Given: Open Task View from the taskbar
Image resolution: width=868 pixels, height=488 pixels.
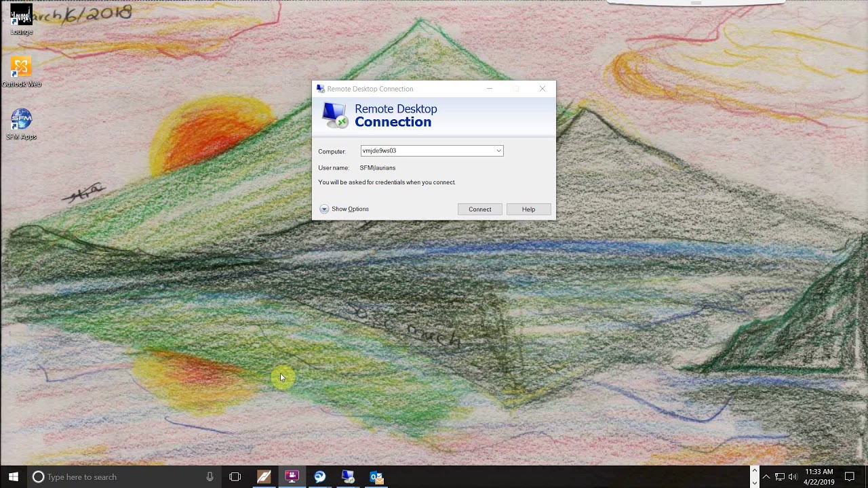Looking at the screenshot, I should point(235,476).
